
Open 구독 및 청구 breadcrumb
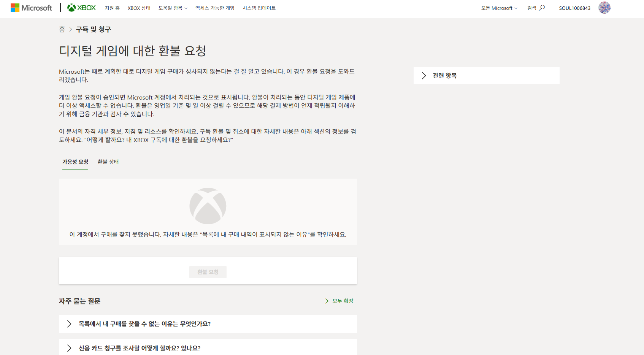(94, 29)
